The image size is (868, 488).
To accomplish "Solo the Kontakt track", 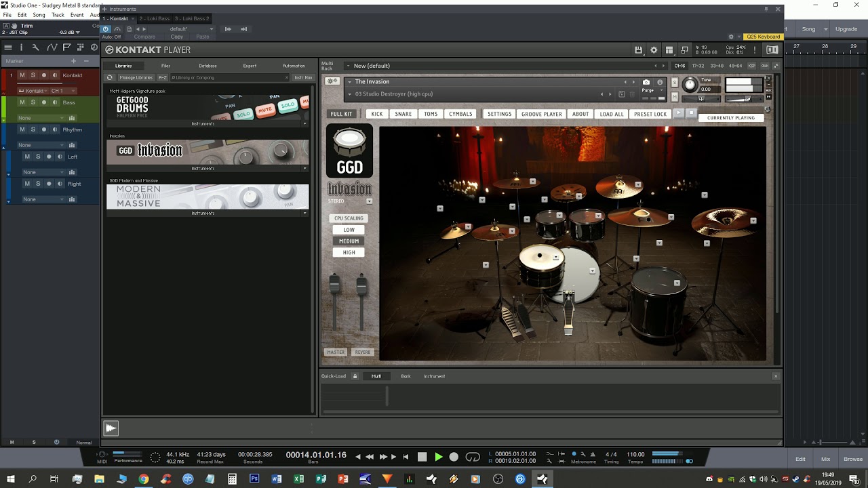I will click(x=33, y=75).
